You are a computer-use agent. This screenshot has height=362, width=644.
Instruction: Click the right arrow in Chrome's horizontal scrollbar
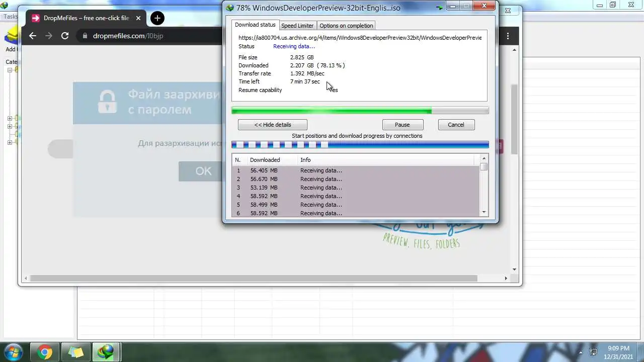(506, 278)
